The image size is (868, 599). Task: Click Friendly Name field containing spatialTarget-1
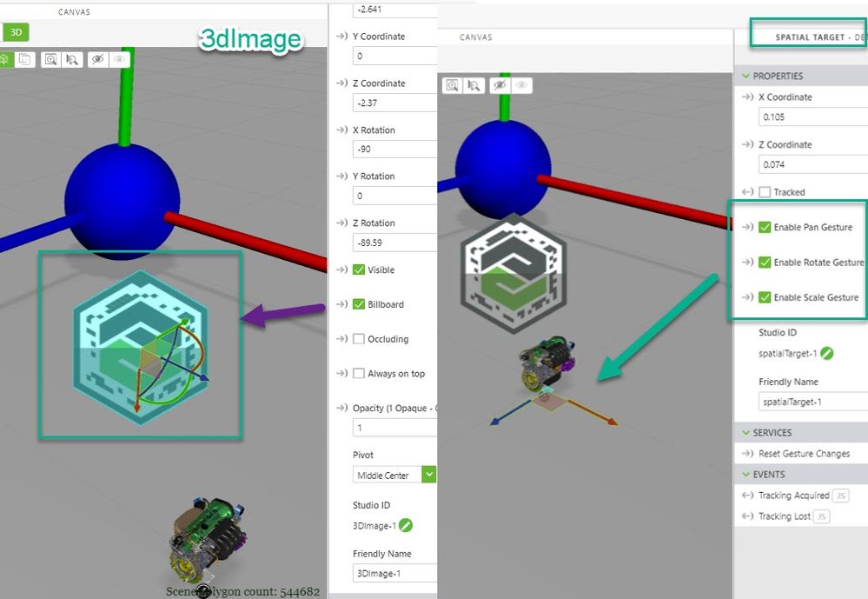pyautogui.click(x=813, y=401)
